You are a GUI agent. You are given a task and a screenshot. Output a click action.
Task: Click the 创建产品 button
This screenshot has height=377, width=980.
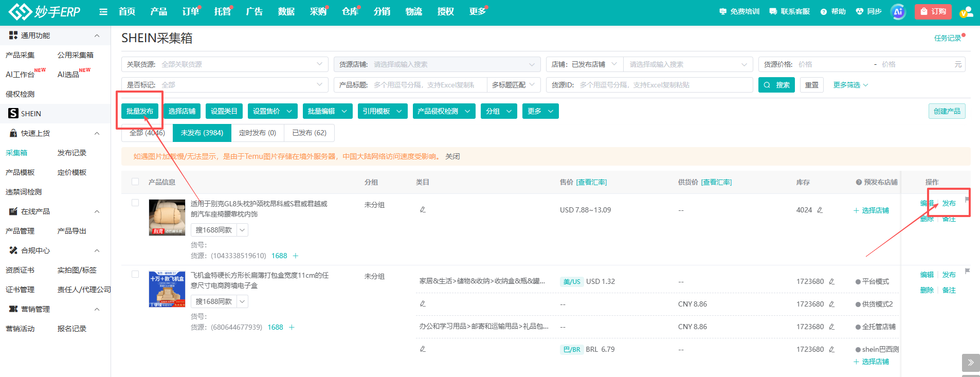tap(947, 111)
